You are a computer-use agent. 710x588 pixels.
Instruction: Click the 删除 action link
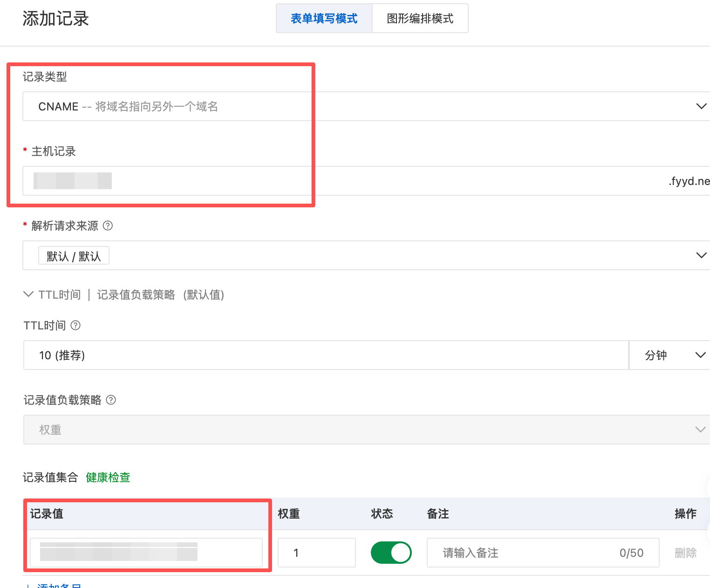(685, 553)
